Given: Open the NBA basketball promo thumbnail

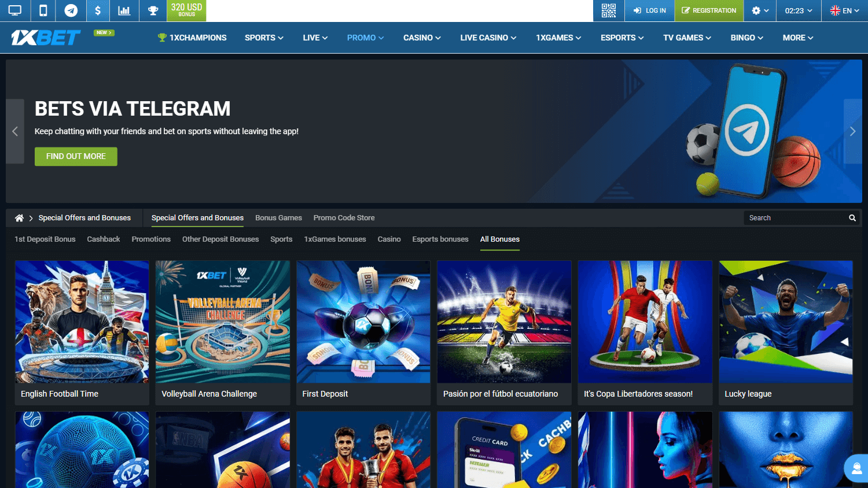Looking at the screenshot, I should point(223,450).
